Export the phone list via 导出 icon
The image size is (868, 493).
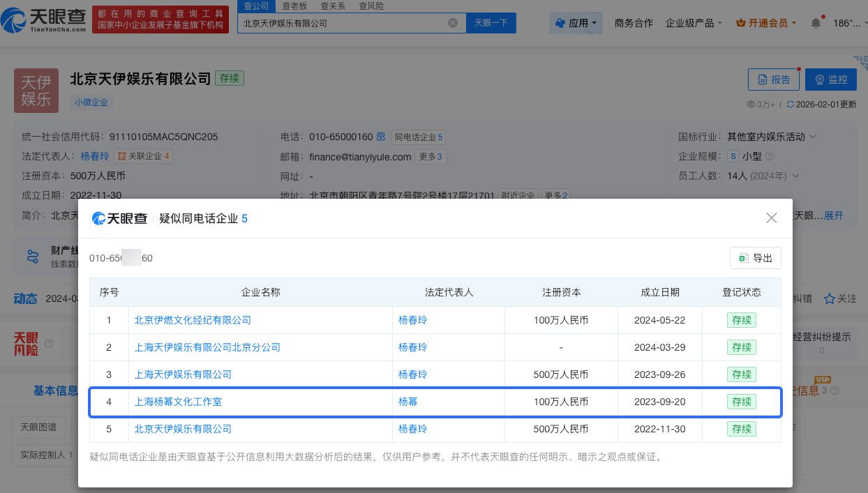click(755, 257)
